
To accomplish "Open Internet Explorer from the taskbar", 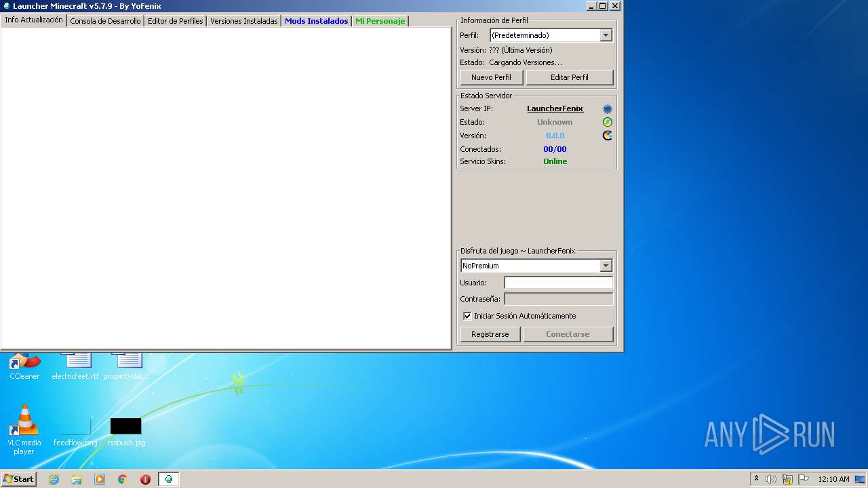I will 54,479.
